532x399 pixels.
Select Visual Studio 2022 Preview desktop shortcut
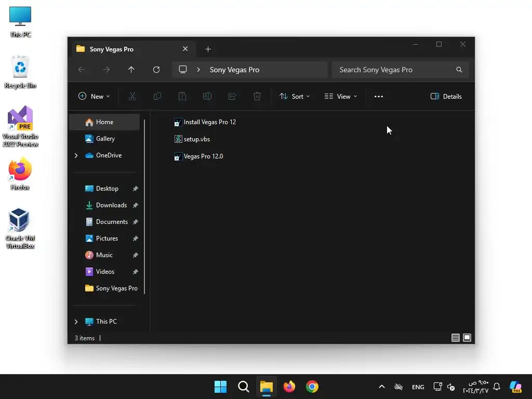(20, 126)
